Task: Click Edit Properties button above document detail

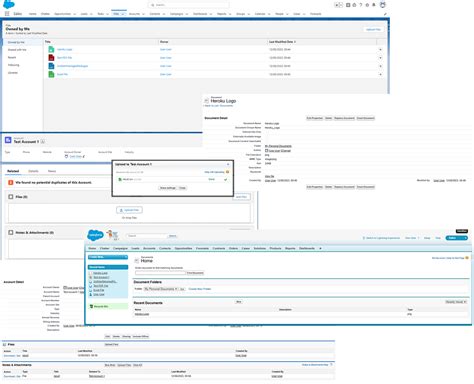Action: point(315,118)
